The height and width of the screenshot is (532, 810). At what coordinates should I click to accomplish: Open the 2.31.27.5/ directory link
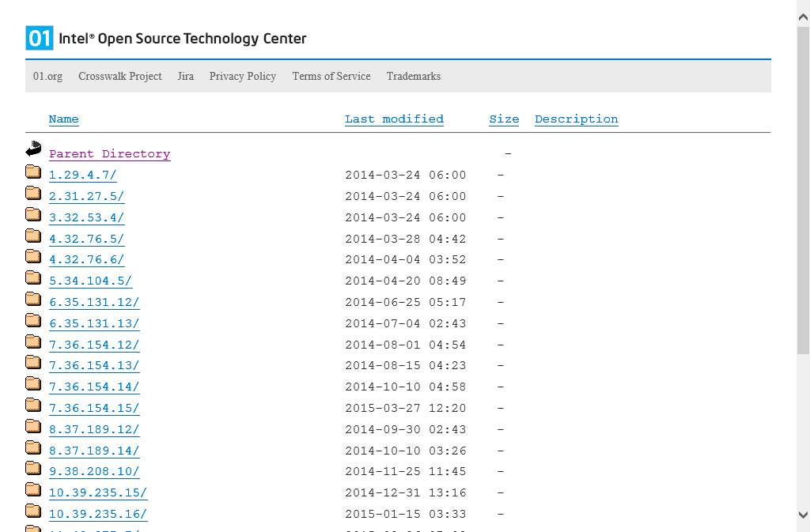point(87,197)
